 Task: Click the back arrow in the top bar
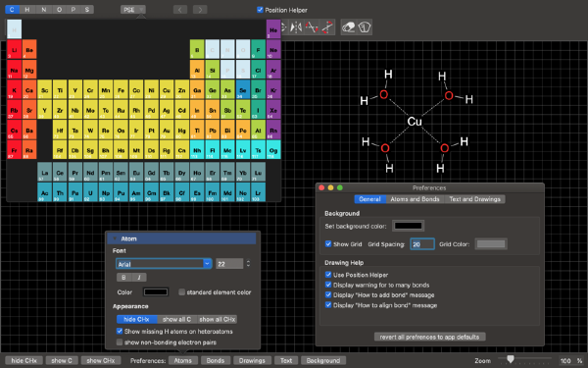point(180,10)
